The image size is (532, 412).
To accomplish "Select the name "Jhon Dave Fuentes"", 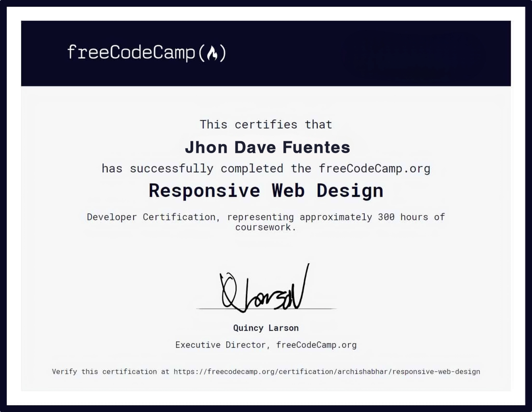I will tap(267, 147).
